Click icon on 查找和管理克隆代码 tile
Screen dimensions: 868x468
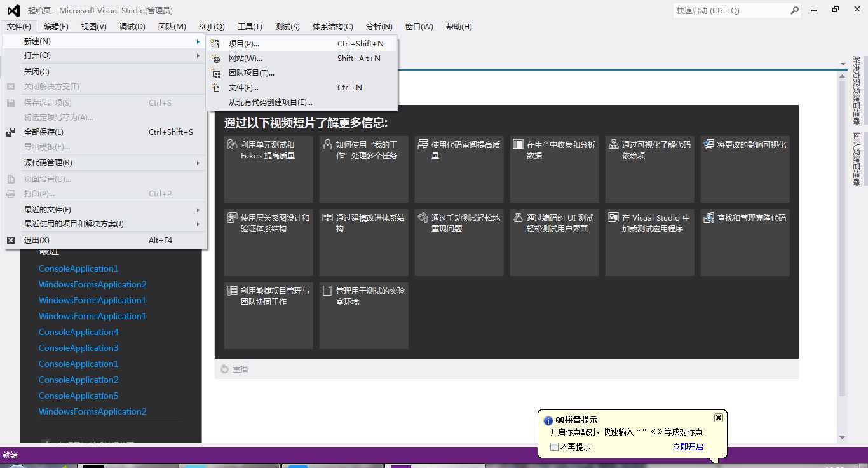pyautogui.click(x=709, y=217)
